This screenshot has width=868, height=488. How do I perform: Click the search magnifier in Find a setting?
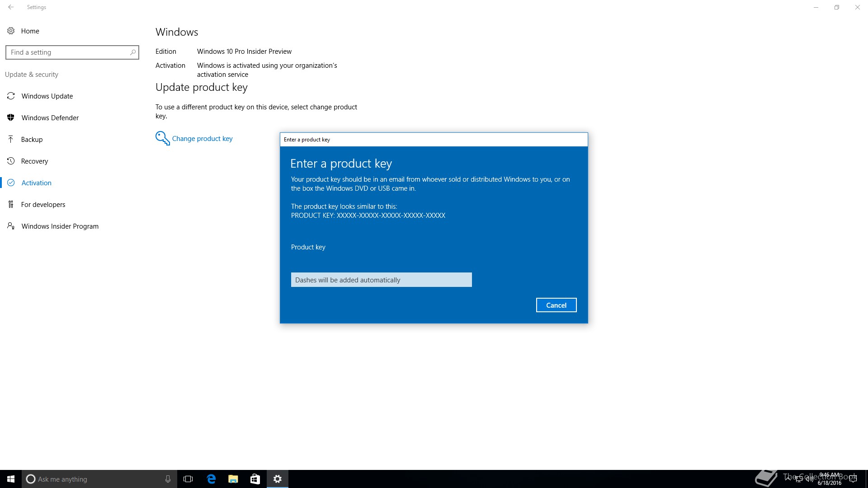132,52
